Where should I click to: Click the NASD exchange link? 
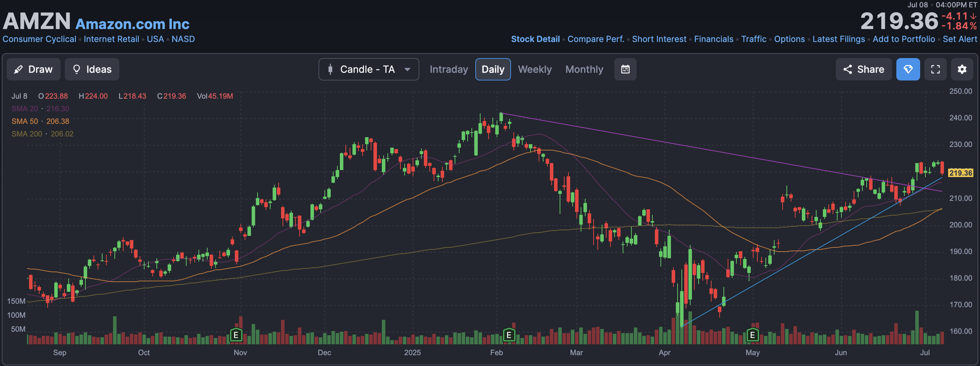point(183,39)
